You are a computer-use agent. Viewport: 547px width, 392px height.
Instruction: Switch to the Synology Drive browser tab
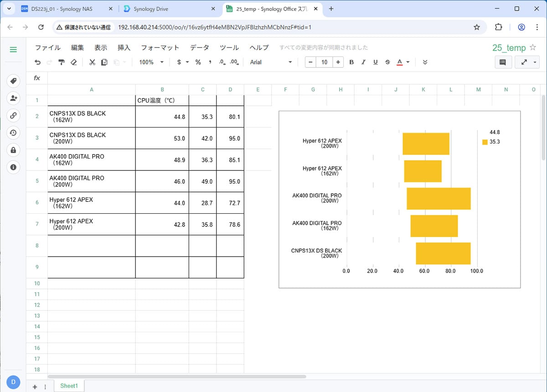click(169, 9)
